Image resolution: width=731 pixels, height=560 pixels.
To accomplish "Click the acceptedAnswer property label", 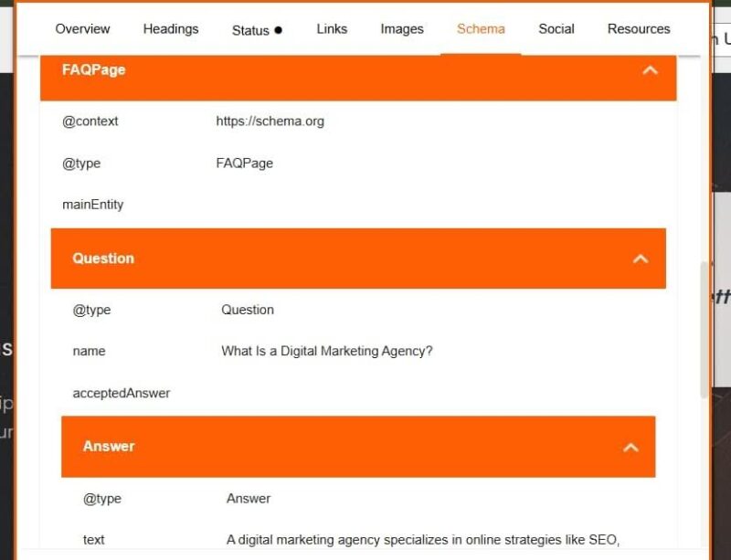I will (122, 393).
